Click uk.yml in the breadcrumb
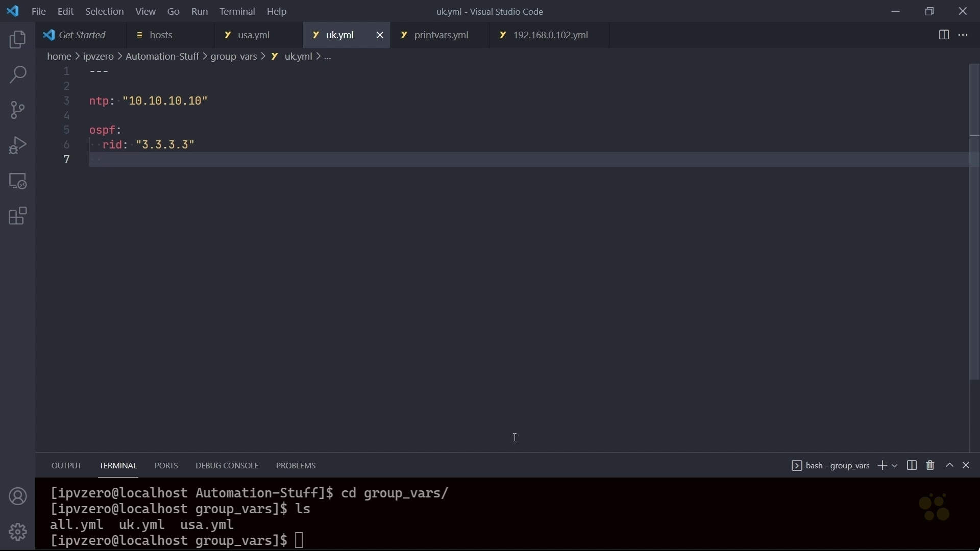This screenshot has width=980, height=551. 298,57
